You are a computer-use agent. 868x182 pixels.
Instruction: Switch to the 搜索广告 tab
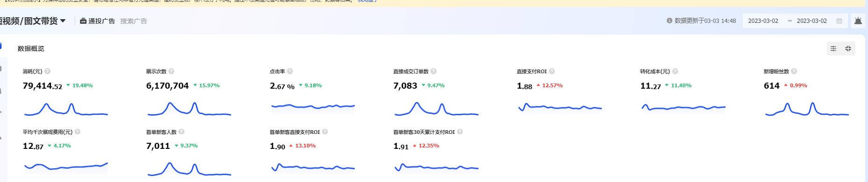coord(134,21)
